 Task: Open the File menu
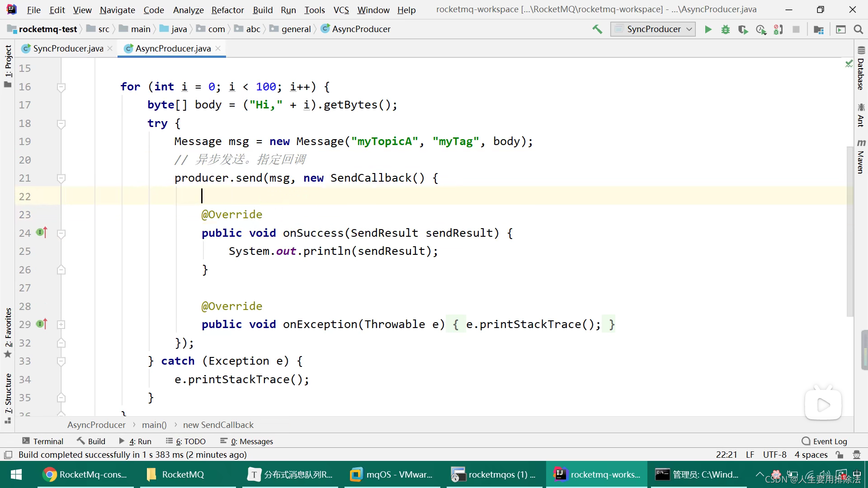click(x=33, y=10)
